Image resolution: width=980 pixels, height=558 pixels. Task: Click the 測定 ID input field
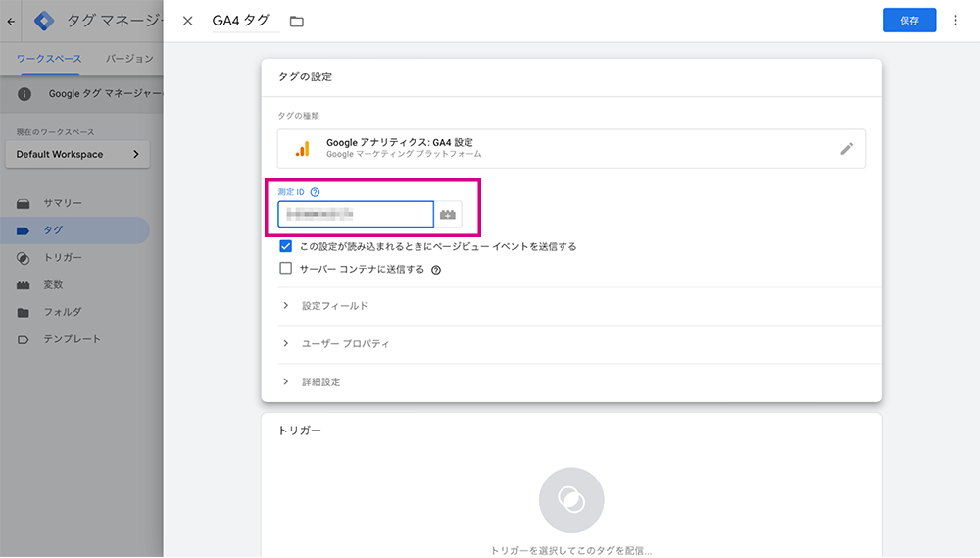click(356, 214)
